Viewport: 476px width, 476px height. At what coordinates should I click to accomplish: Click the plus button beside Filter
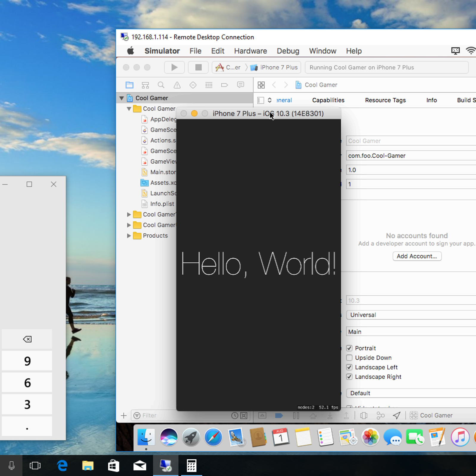click(124, 416)
